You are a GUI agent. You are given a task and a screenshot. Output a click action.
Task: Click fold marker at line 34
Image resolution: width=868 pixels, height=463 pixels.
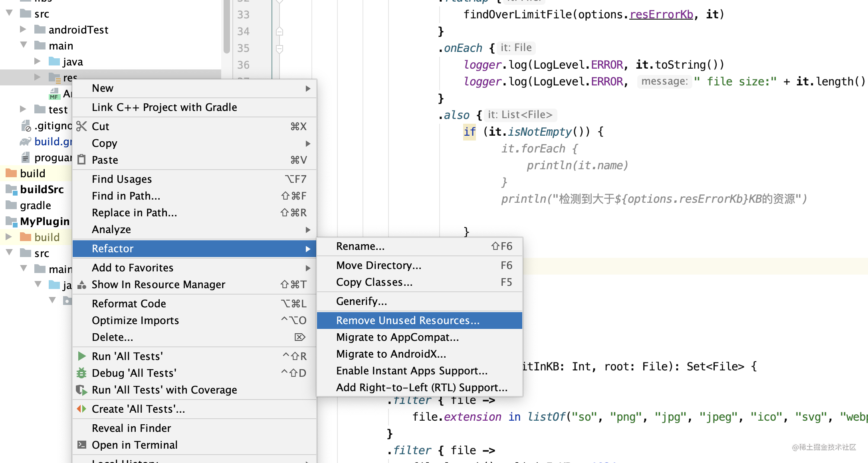(279, 31)
